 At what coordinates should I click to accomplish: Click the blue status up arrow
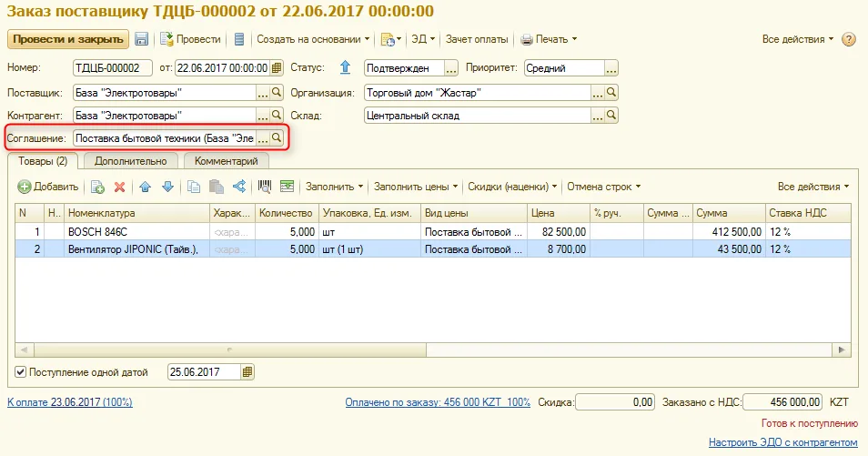point(346,67)
